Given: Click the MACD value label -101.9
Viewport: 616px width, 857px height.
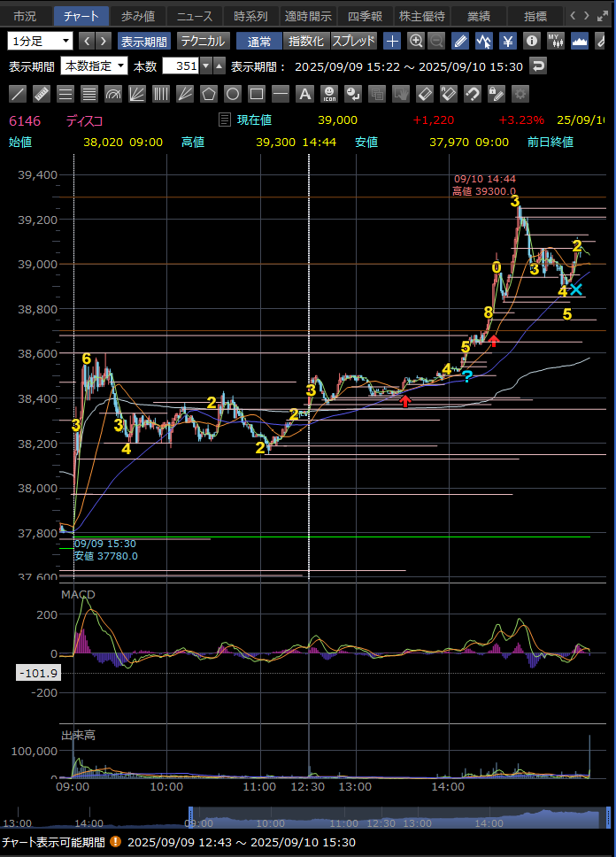Looking at the screenshot, I should click(38, 673).
